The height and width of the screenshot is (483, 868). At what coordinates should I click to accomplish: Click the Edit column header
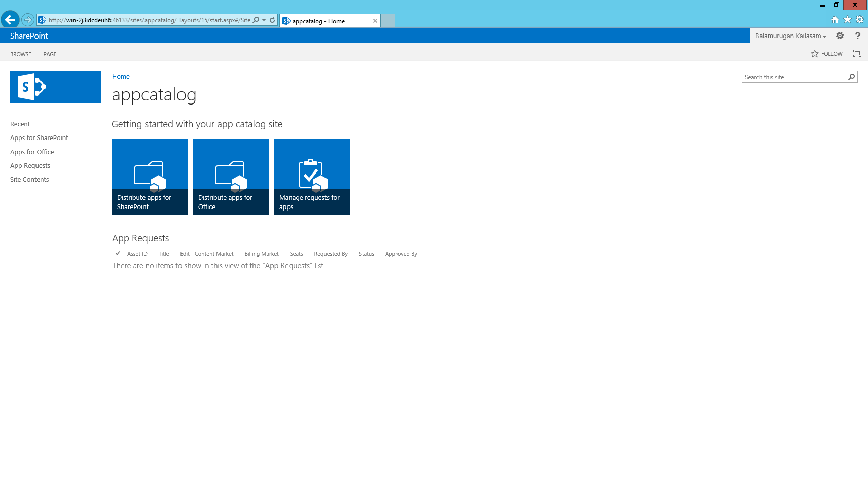point(185,254)
